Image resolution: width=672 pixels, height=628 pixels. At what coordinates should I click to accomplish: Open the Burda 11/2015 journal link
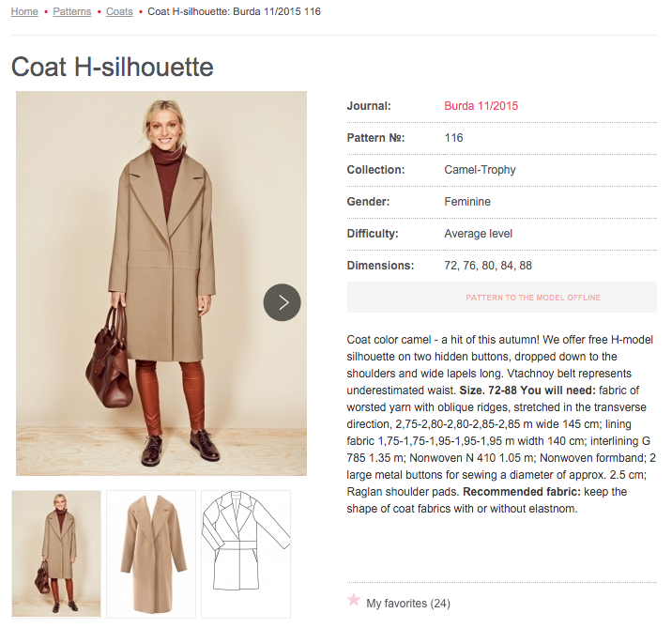481,106
